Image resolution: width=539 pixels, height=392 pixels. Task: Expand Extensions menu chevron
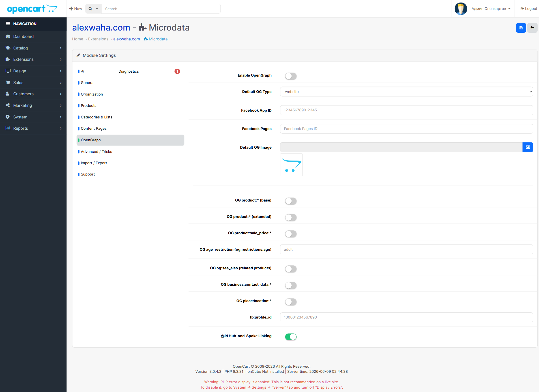[x=61, y=59]
